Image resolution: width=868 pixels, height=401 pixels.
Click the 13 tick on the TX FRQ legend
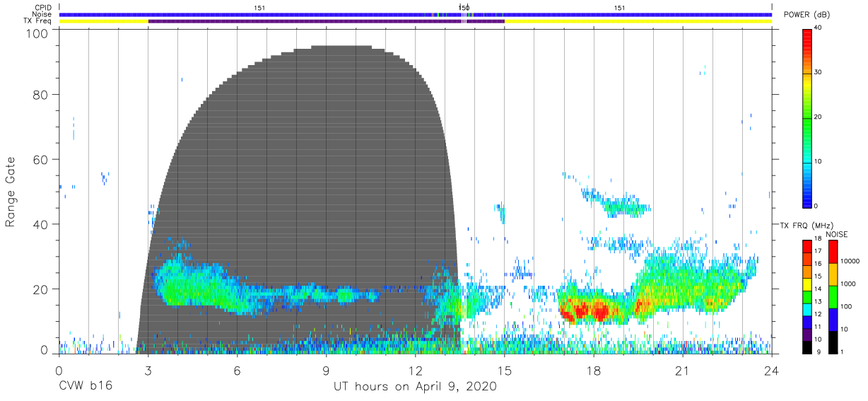(x=818, y=301)
